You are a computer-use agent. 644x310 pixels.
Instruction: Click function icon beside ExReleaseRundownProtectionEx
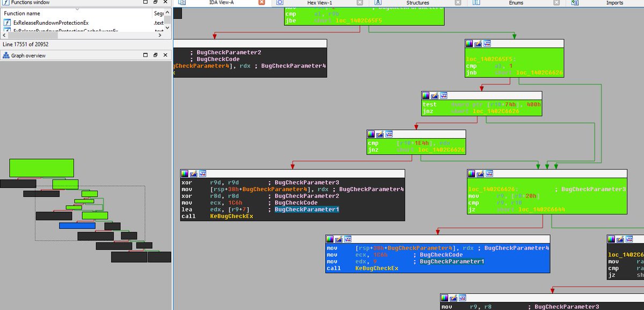tap(8, 23)
